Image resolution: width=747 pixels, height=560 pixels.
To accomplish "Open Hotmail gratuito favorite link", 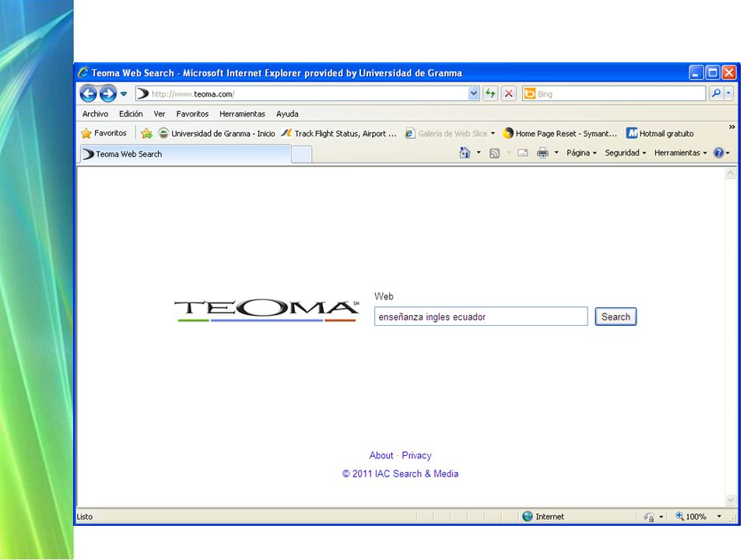I will tap(661, 133).
